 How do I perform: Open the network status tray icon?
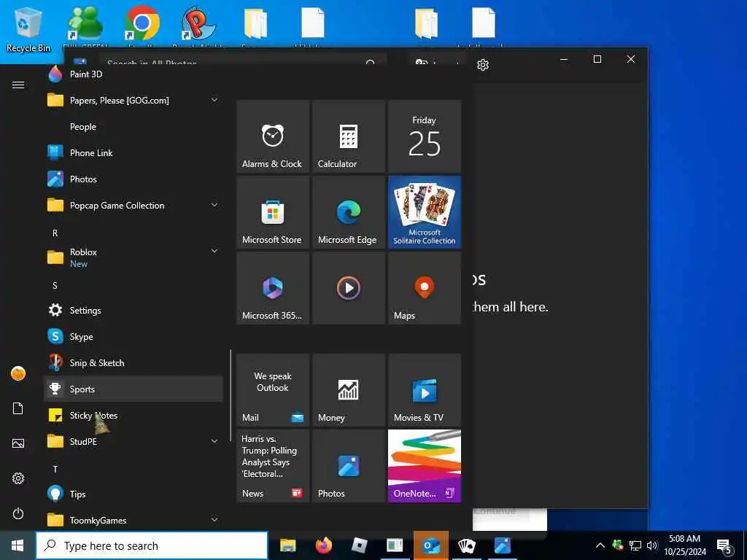click(635, 545)
